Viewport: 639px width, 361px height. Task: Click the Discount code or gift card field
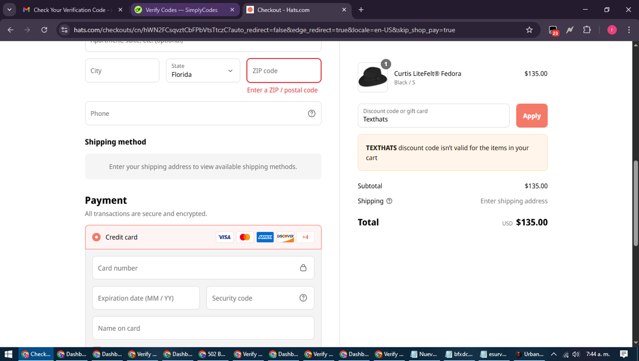(x=433, y=115)
